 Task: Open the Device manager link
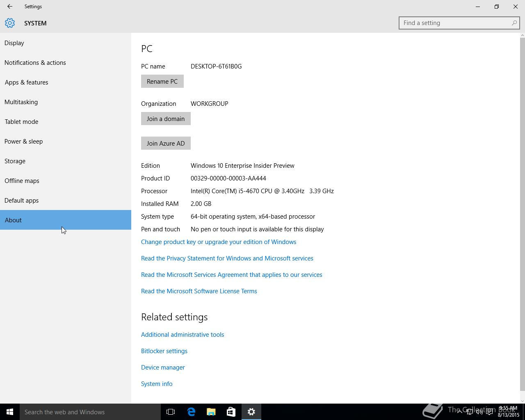click(x=163, y=367)
